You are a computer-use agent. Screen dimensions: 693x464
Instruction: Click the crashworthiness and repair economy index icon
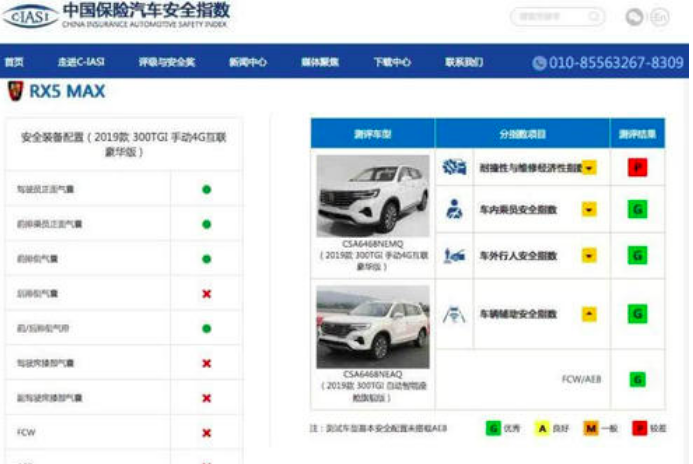pyautogui.click(x=454, y=167)
